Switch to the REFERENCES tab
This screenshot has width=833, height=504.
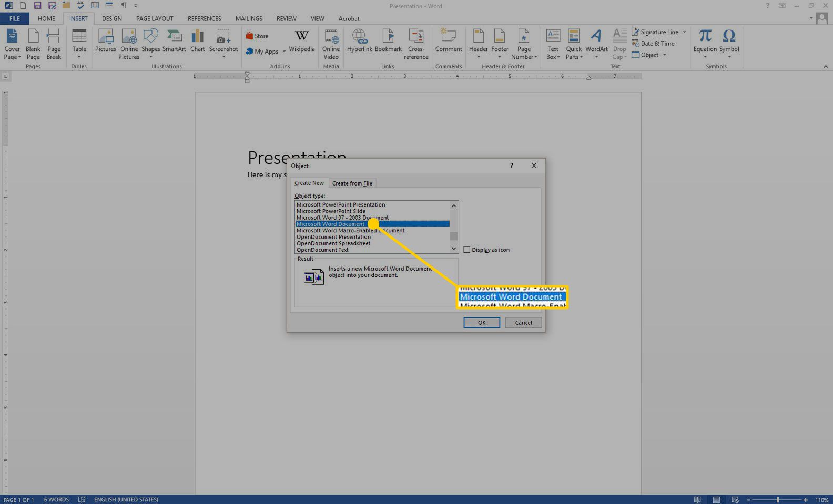click(x=205, y=18)
